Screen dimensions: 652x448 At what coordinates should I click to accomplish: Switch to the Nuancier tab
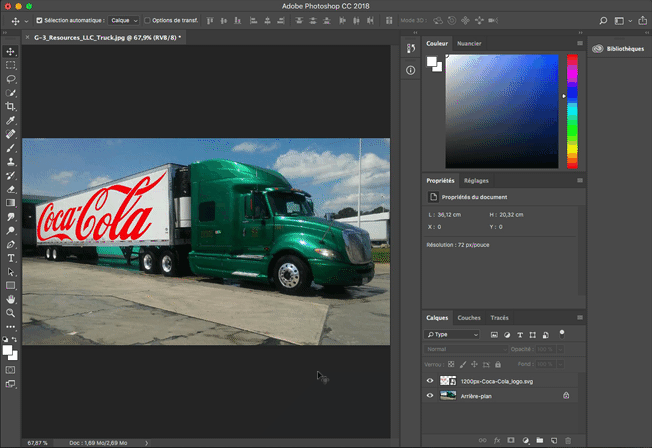coord(469,43)
